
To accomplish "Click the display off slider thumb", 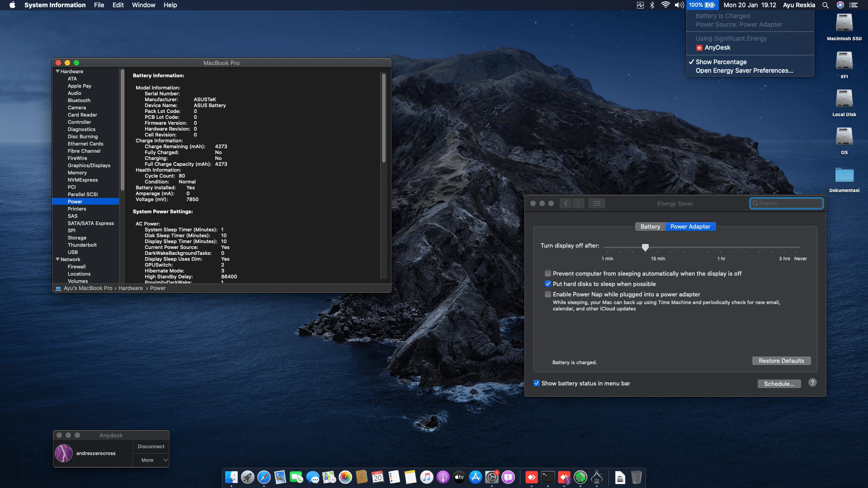I will pos(645,247).
